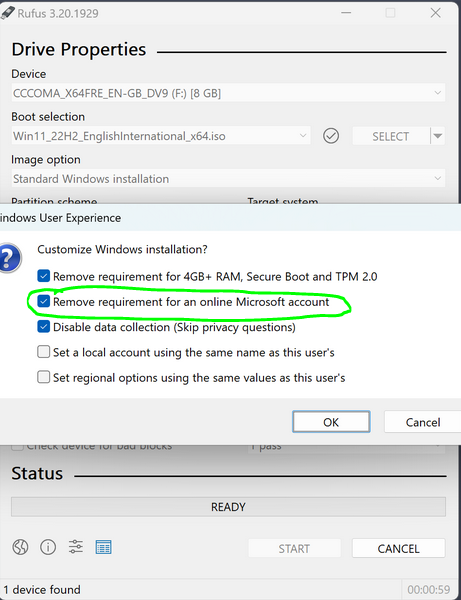Enable Set a local account using same name

[x=44, y=352]
